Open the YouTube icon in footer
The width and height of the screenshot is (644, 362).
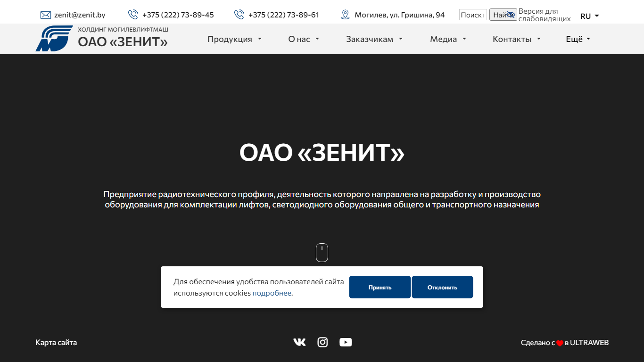tap(346, 342)
